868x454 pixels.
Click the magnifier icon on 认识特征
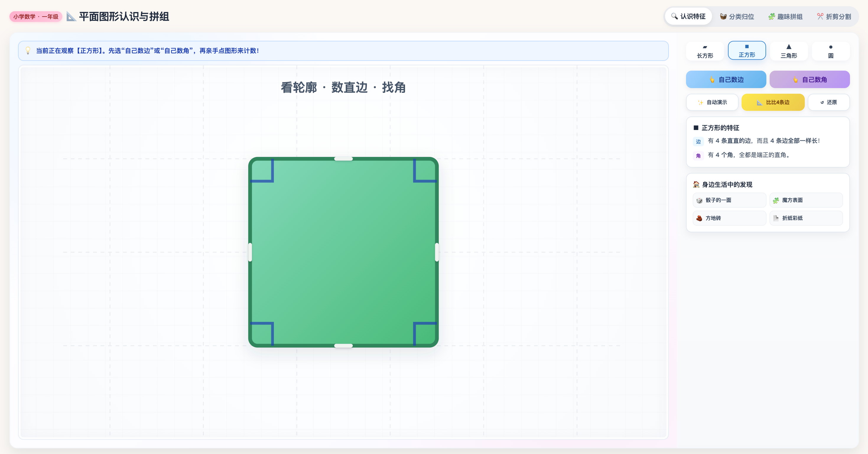pyautogui.click(x=674, y=16)
